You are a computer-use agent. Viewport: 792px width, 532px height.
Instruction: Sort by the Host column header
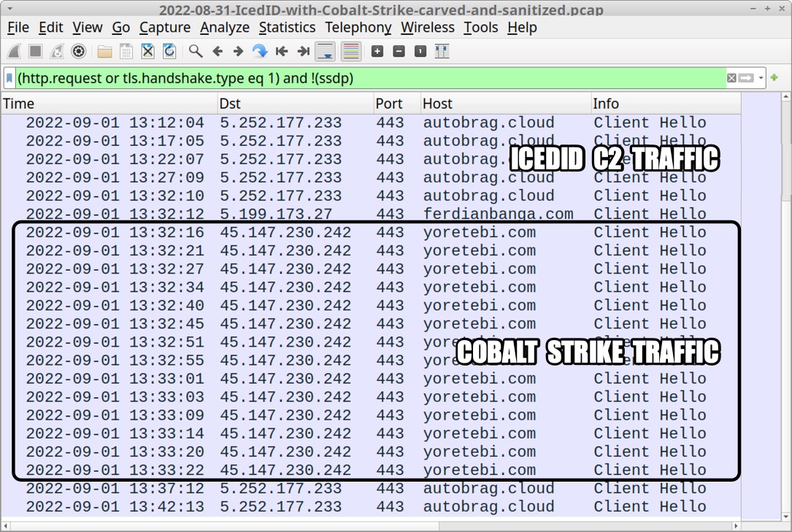tap(506, 104)
